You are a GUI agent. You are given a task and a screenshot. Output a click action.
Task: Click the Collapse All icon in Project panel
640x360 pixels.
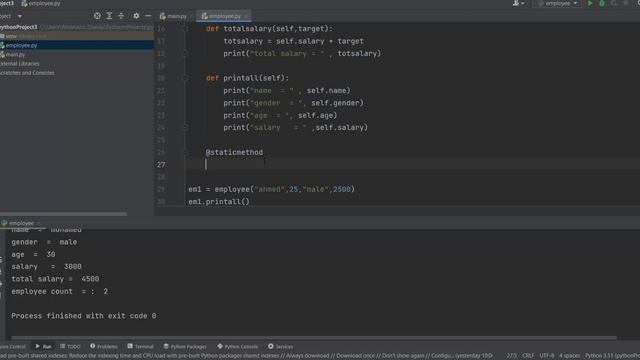121,16
